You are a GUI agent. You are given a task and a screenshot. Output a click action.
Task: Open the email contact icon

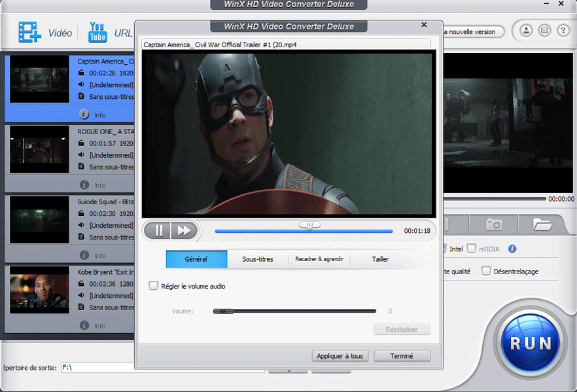(x=544, y=31)
